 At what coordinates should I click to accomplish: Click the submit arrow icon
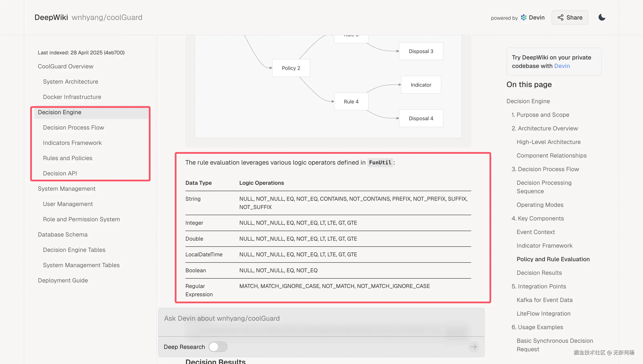[474, 347]
